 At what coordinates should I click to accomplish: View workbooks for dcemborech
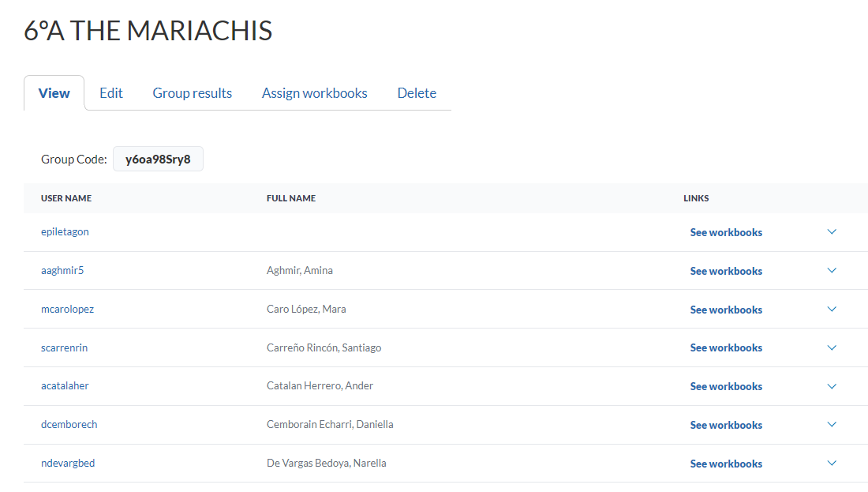(x=726, y=425)
